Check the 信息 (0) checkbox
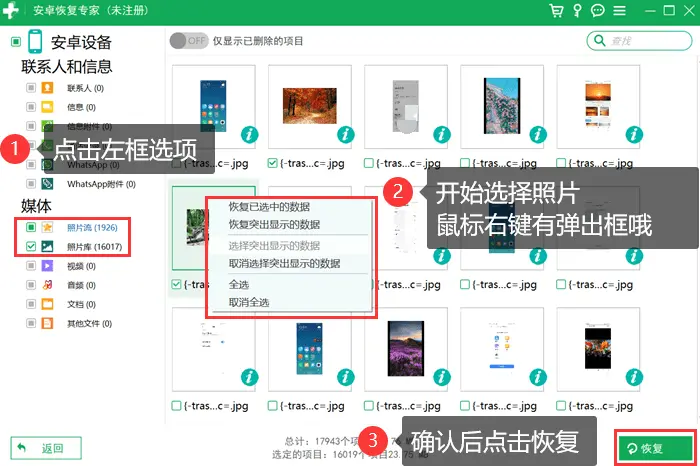Screen dimensions: 700x466 coord(31,107)
